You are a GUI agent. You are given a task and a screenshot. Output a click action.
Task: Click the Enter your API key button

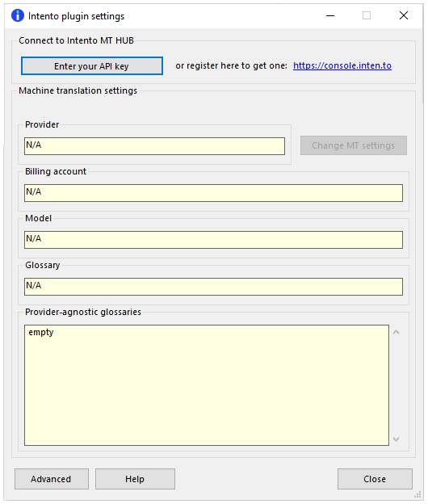click(x=92, y=66)
